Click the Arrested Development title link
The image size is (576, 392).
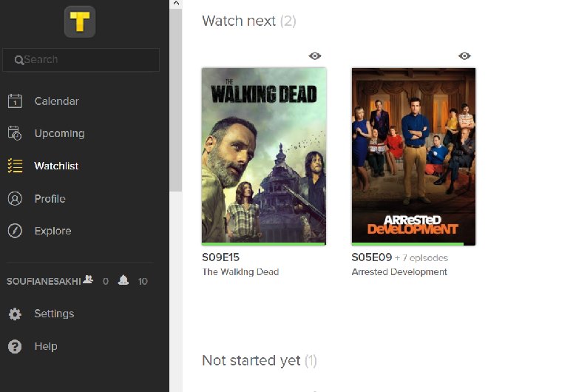[399, 272]
